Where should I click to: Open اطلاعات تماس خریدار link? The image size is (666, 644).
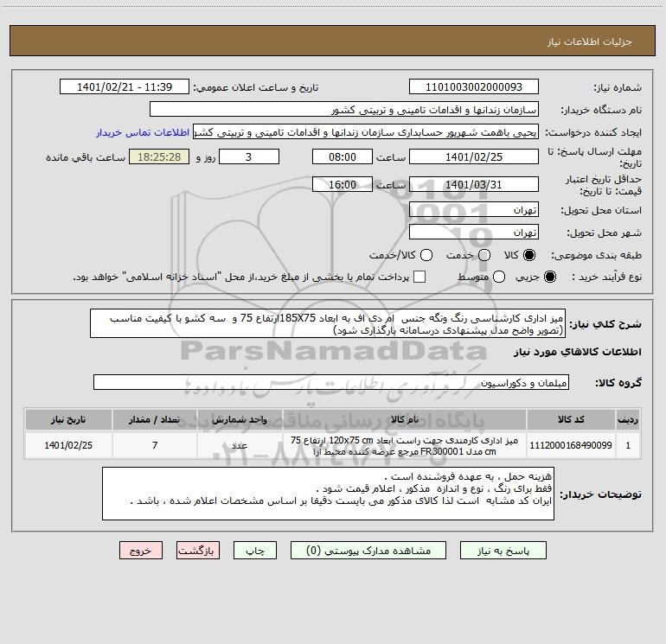tap(143, 132)
